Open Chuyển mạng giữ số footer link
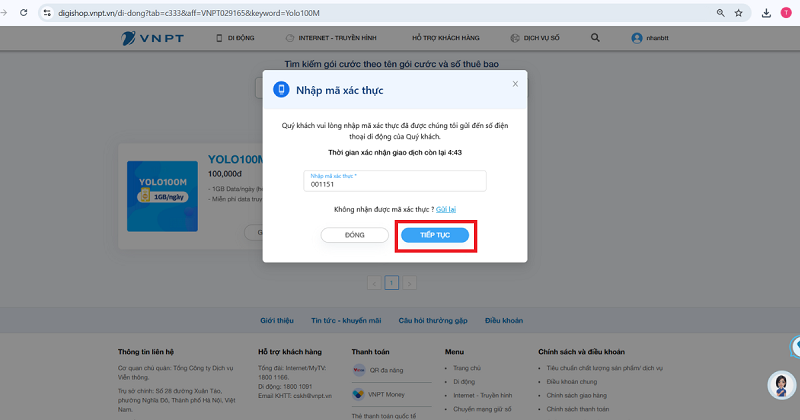Image resolution: width=800 pixels, height=420 pixels. tap(482, 409)
